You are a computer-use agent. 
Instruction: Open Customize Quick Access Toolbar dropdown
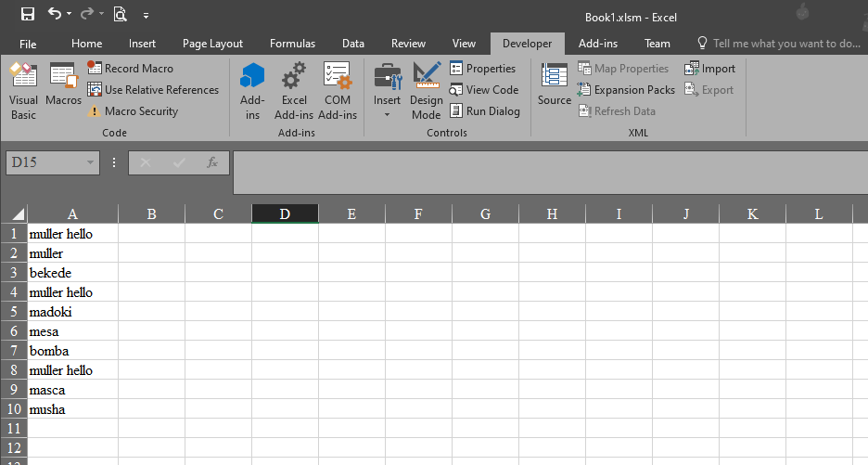click(x=146, y=16)
